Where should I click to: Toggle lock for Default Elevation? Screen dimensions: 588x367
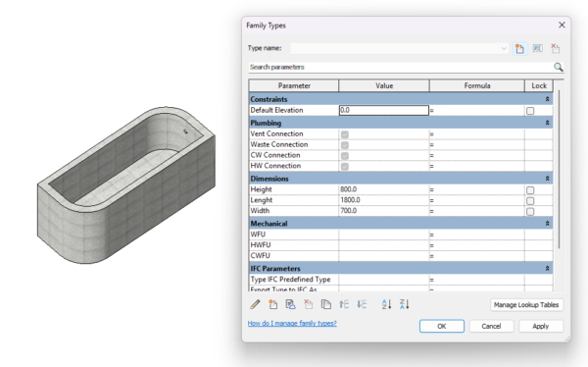tap(530, 111)
